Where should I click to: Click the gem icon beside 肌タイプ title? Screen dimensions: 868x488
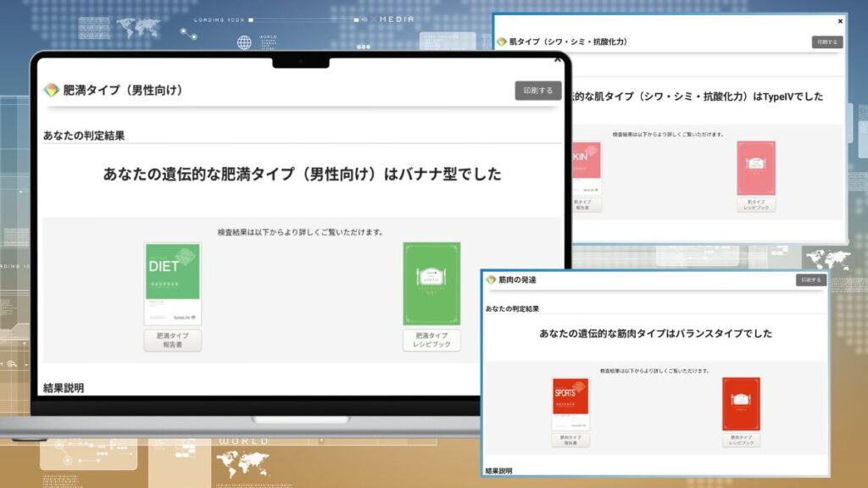point(502,42)
